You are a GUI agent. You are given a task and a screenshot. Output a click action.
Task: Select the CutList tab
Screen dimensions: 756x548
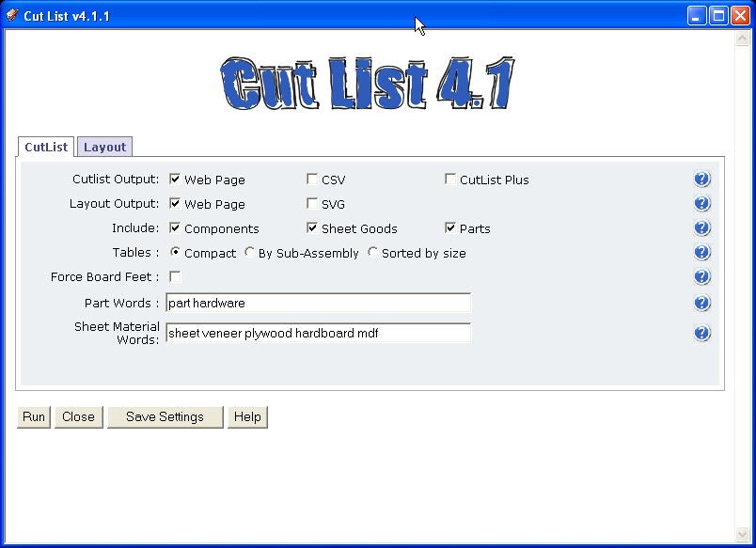[x=45, y=147]
